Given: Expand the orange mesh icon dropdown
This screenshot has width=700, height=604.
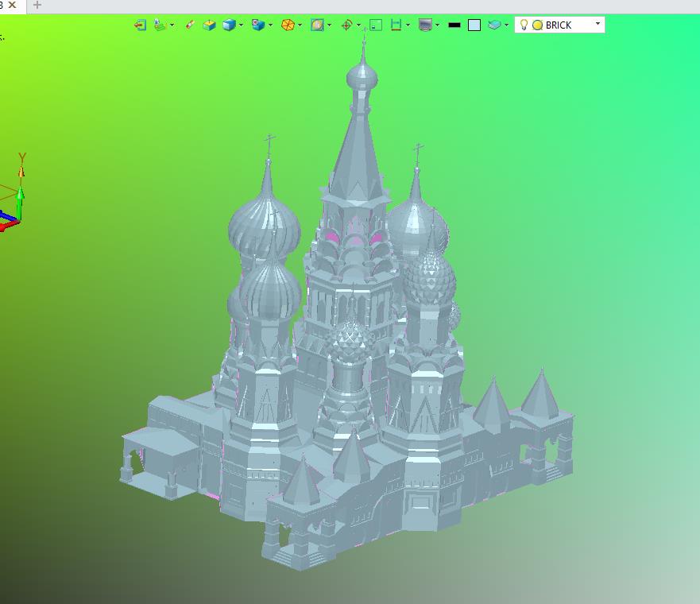Looking at the screenshot, I should coord(300,25).
